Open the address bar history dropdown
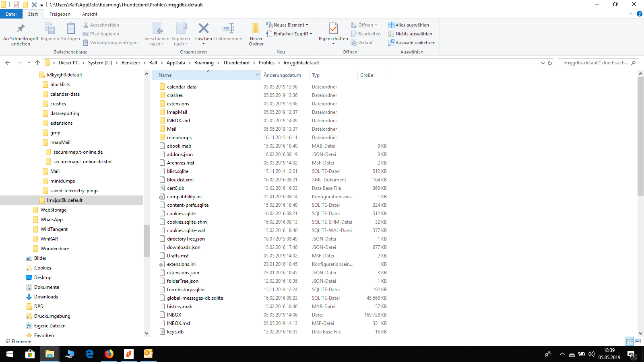The image size is (644, 362). [x=543, y=63]
